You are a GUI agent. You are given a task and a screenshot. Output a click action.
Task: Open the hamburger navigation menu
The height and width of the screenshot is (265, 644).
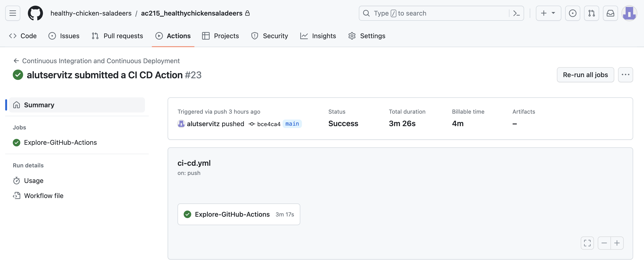13,13
